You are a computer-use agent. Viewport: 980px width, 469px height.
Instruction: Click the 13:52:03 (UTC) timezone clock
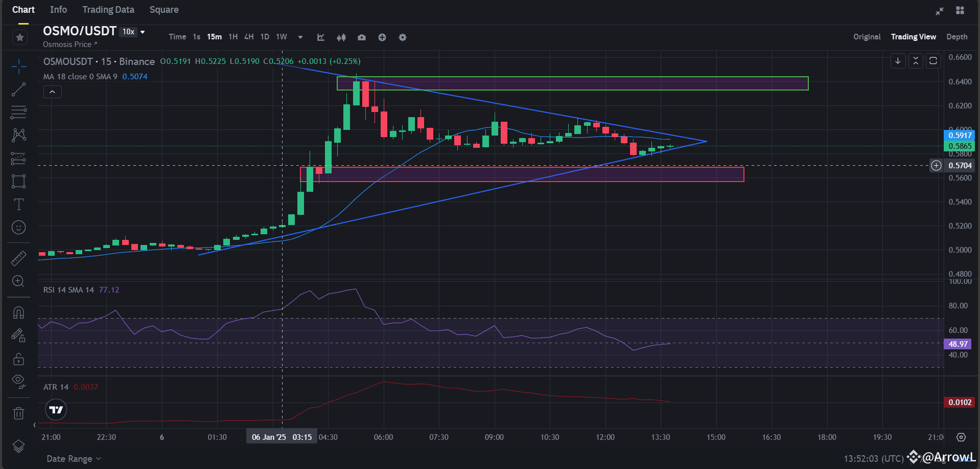[874, 459]
